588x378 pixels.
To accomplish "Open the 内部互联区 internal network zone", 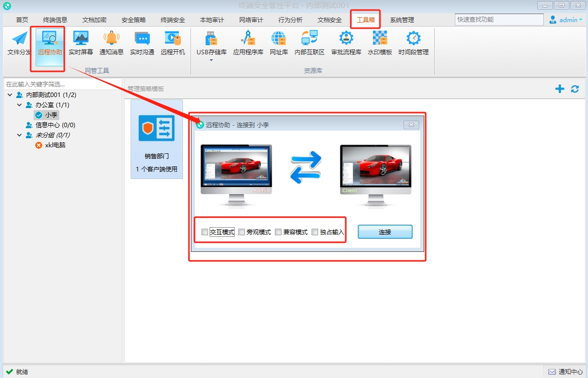I will [x=310, y=44].
